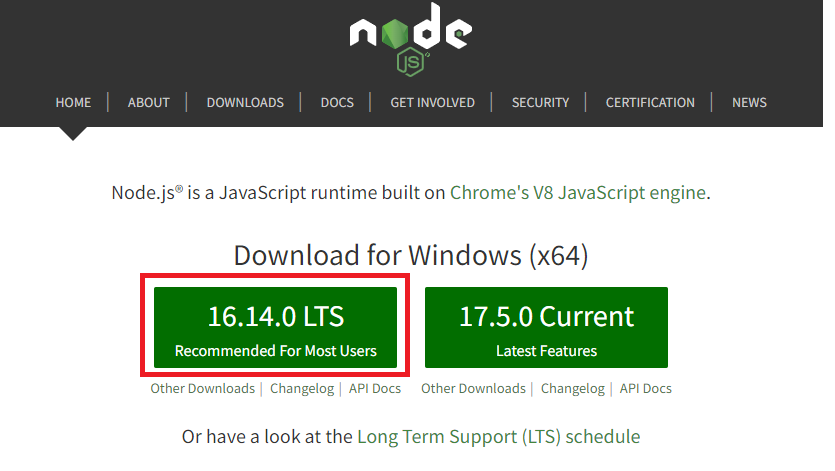Open Other Downloads under 16.14.0 LTS
This screenshot has width=835, height=471.
pyautogui.click(x=202, y=388)
